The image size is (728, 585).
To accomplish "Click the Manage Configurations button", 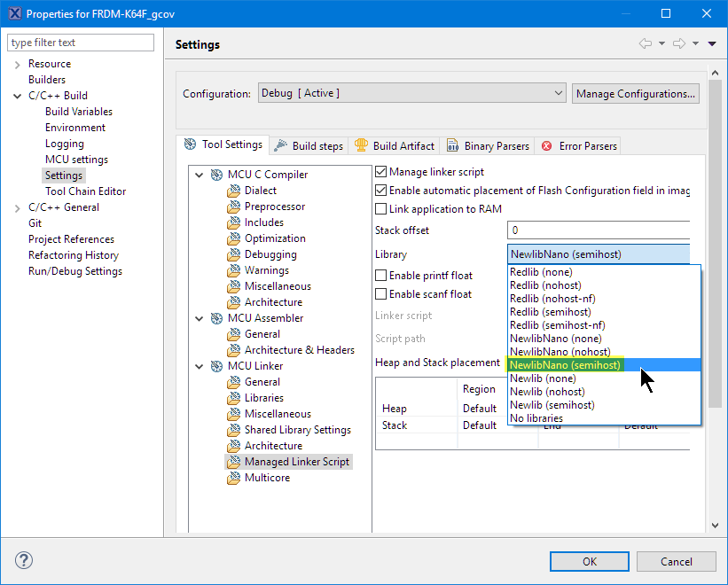I will [635, 93].
